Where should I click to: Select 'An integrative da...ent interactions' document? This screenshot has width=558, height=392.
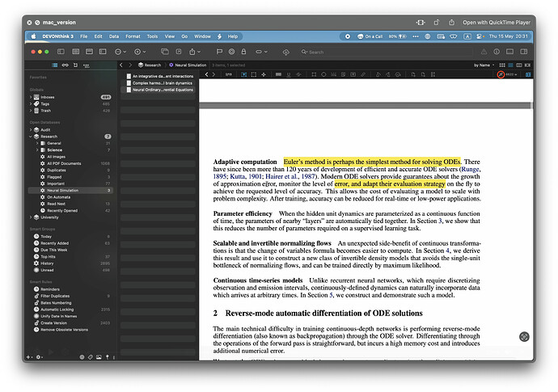(x=159, y=76)
